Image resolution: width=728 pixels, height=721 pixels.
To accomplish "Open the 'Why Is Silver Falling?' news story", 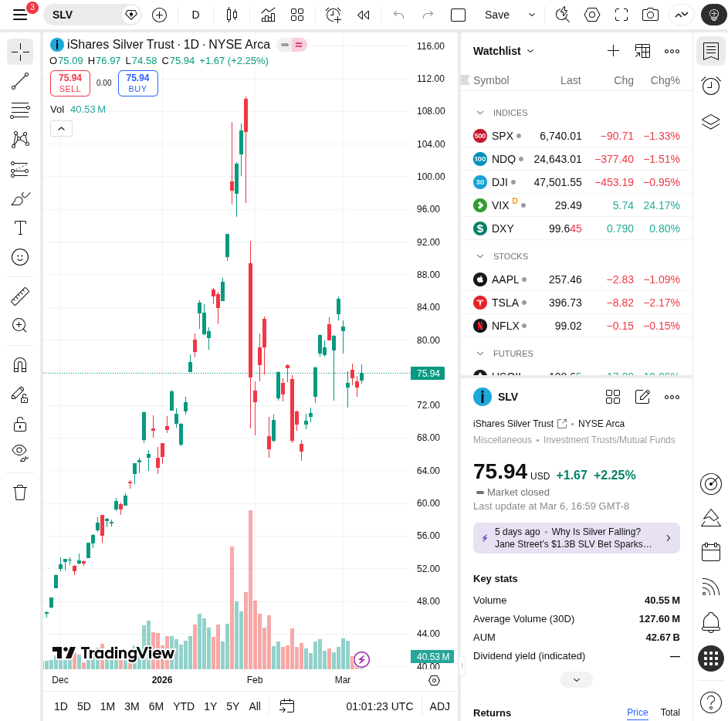I will (576, 537).
